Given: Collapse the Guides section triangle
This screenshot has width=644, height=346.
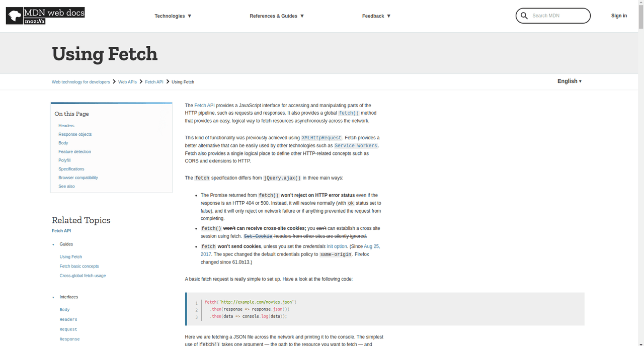Looking at the screenshot, I should click(53, 244).
